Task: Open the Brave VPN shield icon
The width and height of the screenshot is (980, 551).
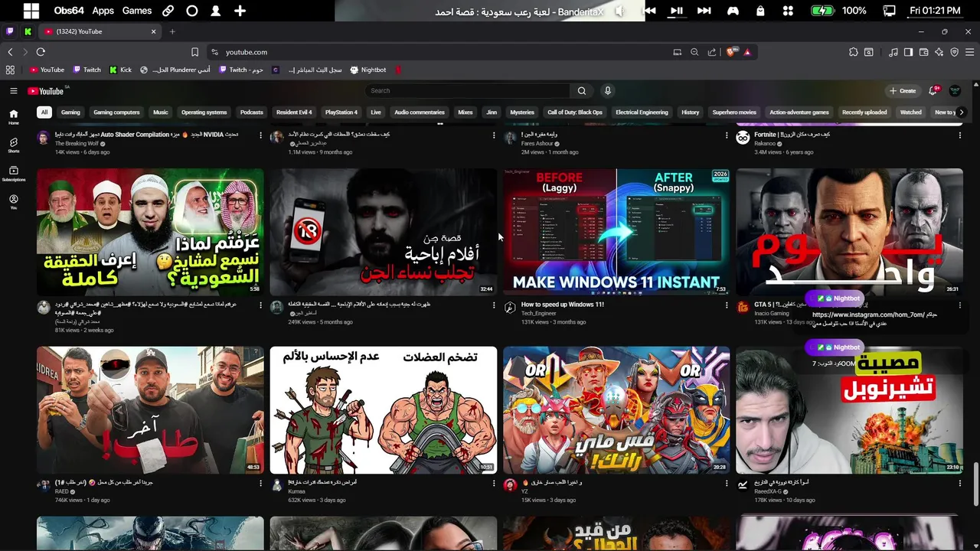Action: (955, 52)
